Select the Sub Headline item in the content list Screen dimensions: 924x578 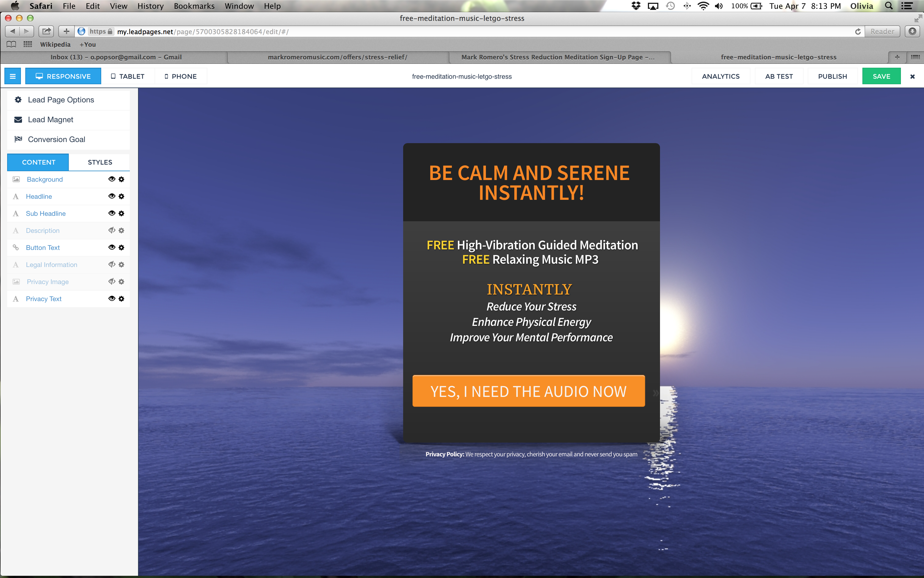pyautogui.click(x=46, y=213)
